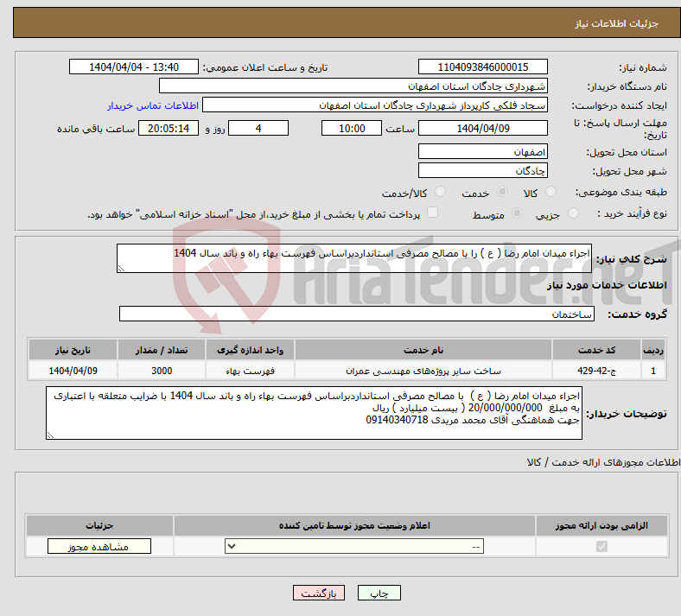Click the row number cell 1
Screen dimensions: 681x616
point(653,371)
